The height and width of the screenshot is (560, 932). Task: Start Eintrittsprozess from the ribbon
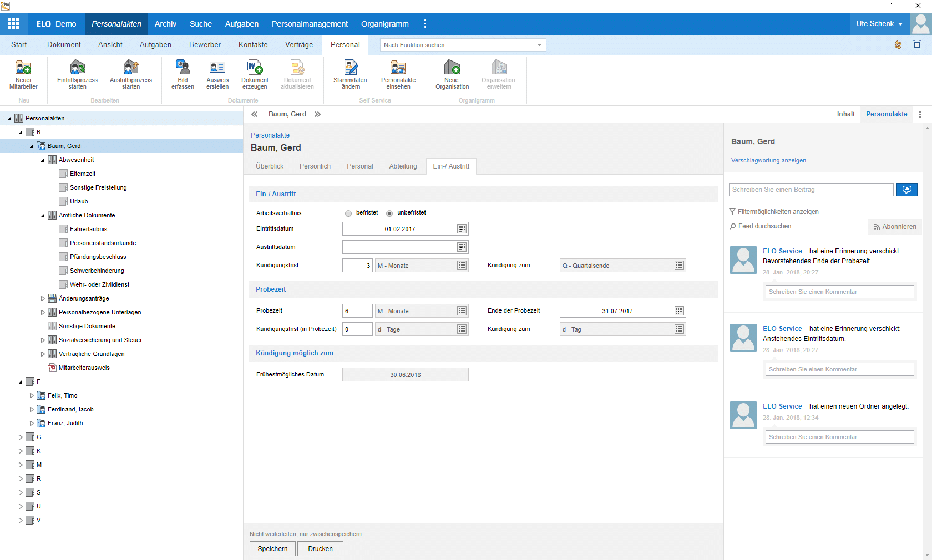click(x=78, y=74)
